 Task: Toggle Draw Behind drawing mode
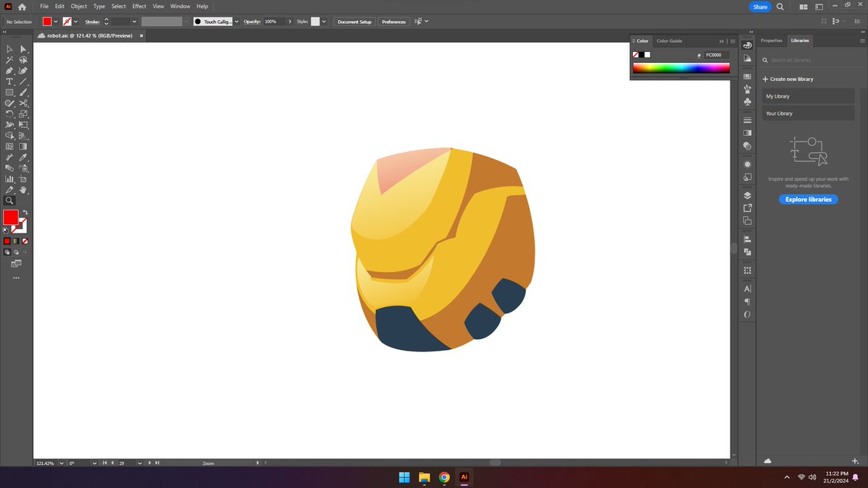[16, 252]
